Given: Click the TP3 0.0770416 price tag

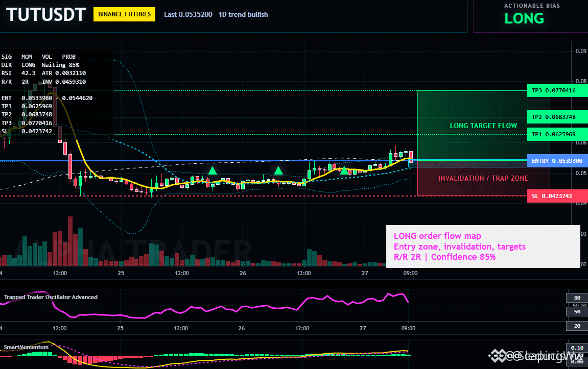Looking at the screenshot, I should click(557, 90).
